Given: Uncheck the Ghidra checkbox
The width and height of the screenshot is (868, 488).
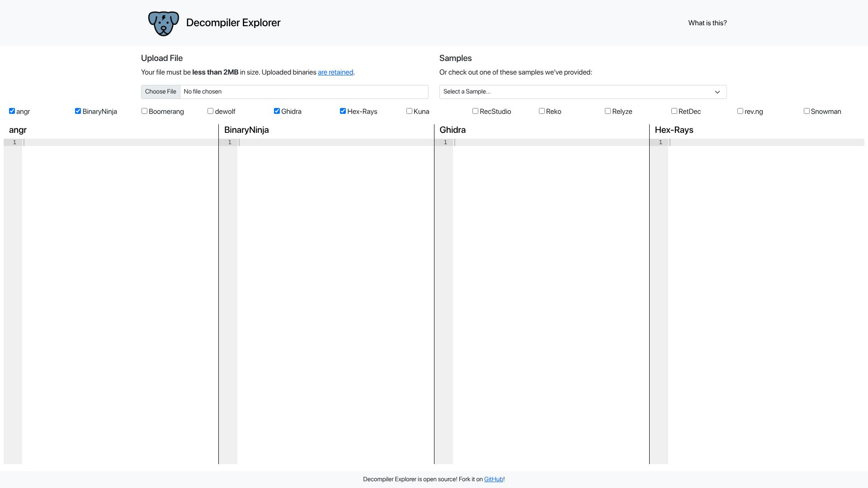Looking at the screenshot, I should point(277,111).
